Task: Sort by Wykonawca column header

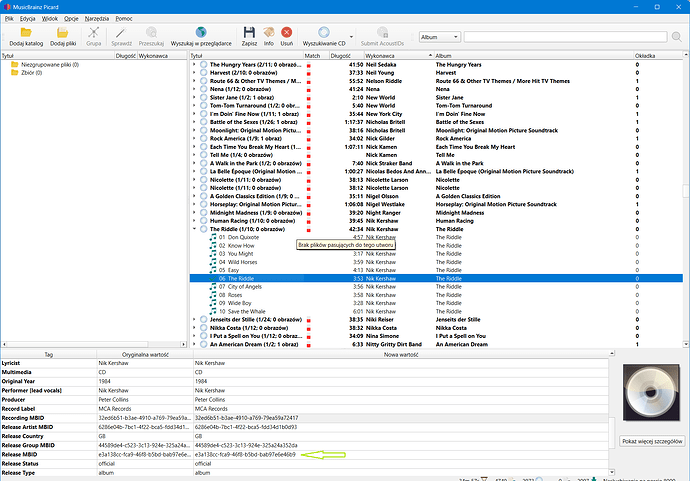Action: (x=399, y=56)
